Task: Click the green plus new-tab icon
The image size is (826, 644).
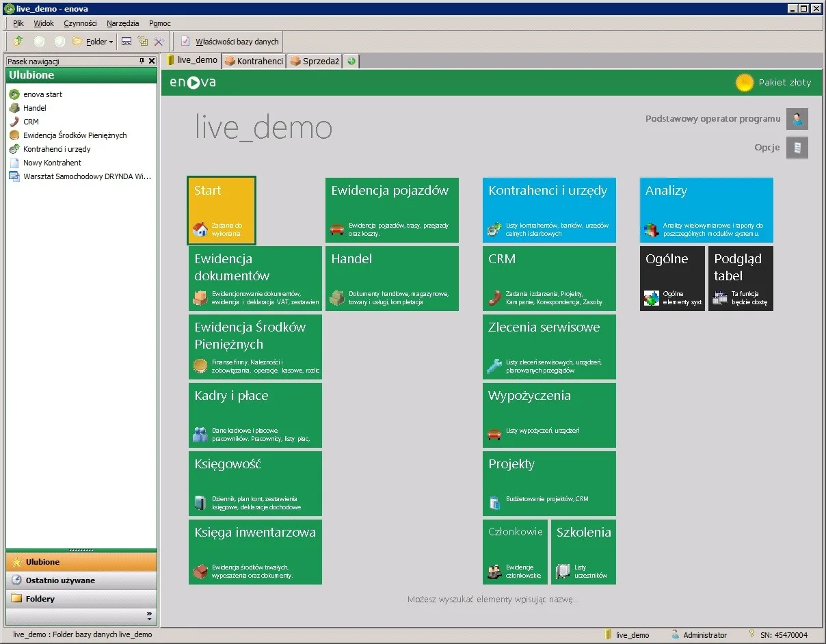Action: point(351,61)
